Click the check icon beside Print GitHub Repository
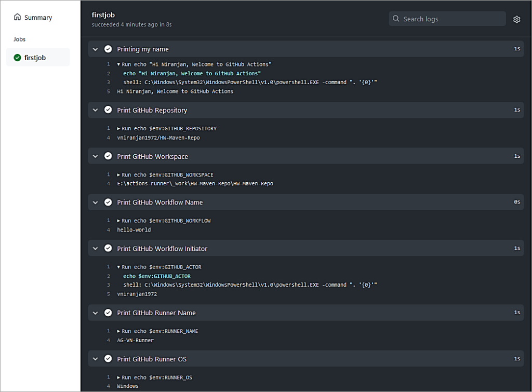The image size is (532, 392). (108, 110)
